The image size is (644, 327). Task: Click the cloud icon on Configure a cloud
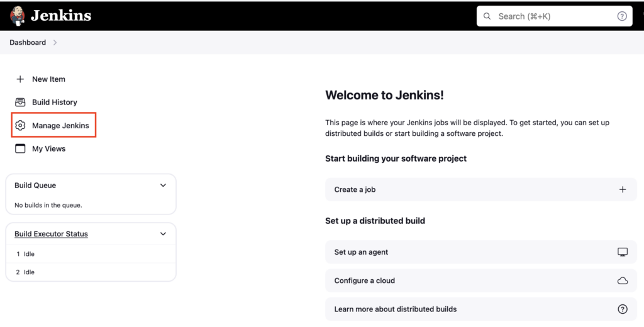click(623, 280)
